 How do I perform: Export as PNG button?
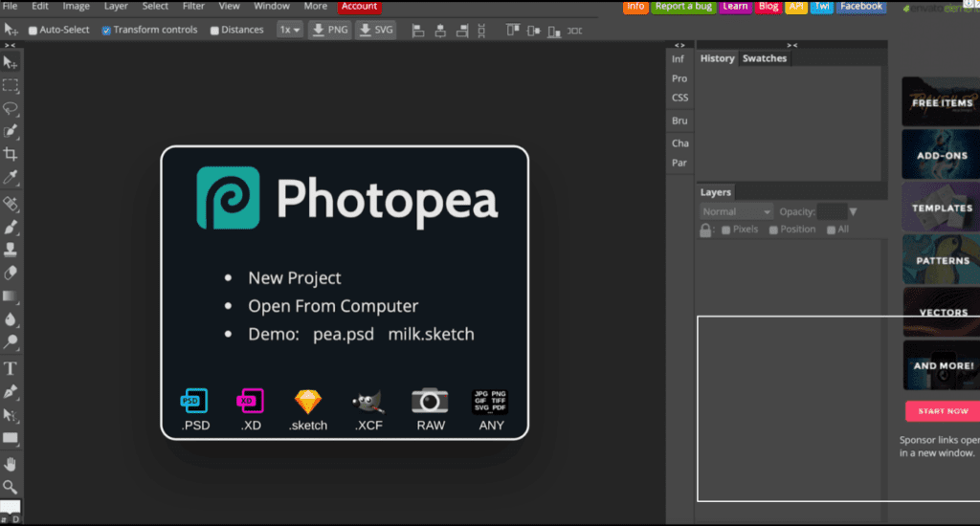(330, 30)
